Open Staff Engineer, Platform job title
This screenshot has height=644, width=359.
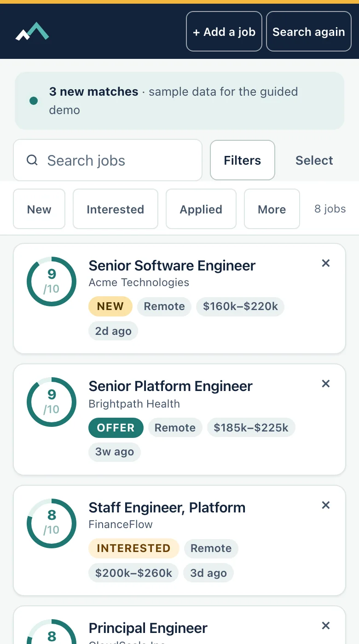[167, 507]
